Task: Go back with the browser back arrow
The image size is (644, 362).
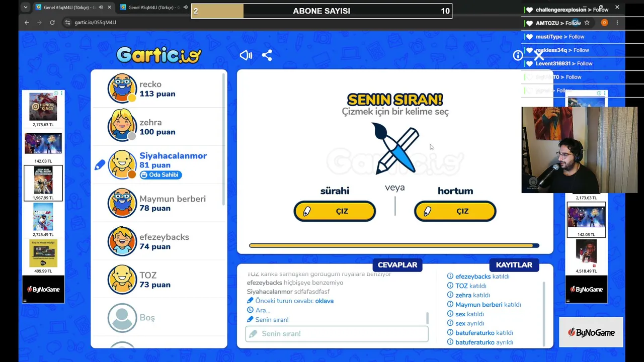Action: [27, 22]
